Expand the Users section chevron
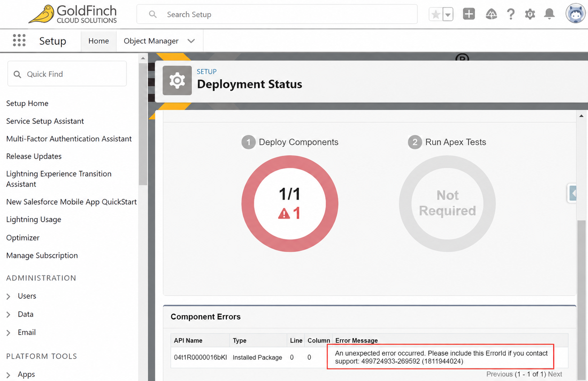 pos(8,296)
